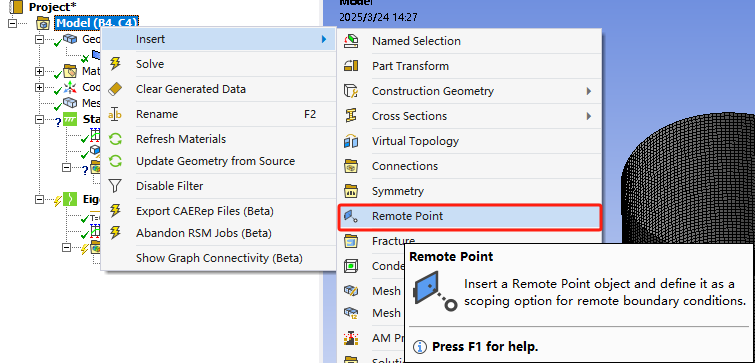The width and height of the screenshot is (755, 363).
Task: Click the Update Geometry from Source icon
Action: pyautogui.click(x=116, y=161)
